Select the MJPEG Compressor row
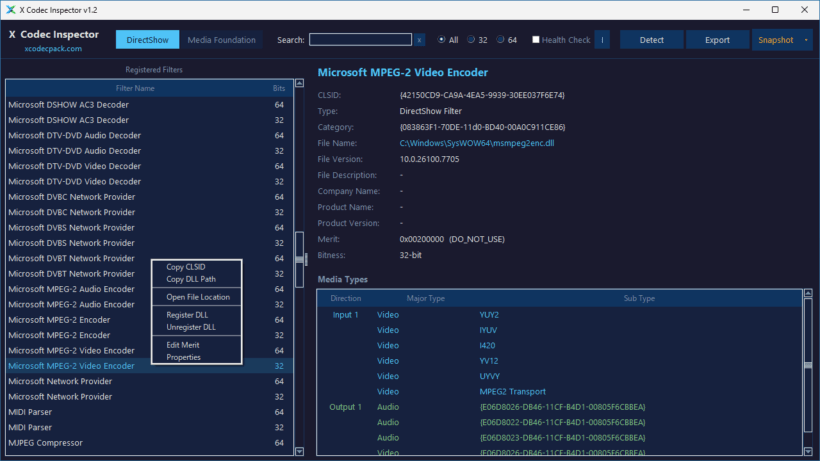The image size is (820, 461). point(149,443)
